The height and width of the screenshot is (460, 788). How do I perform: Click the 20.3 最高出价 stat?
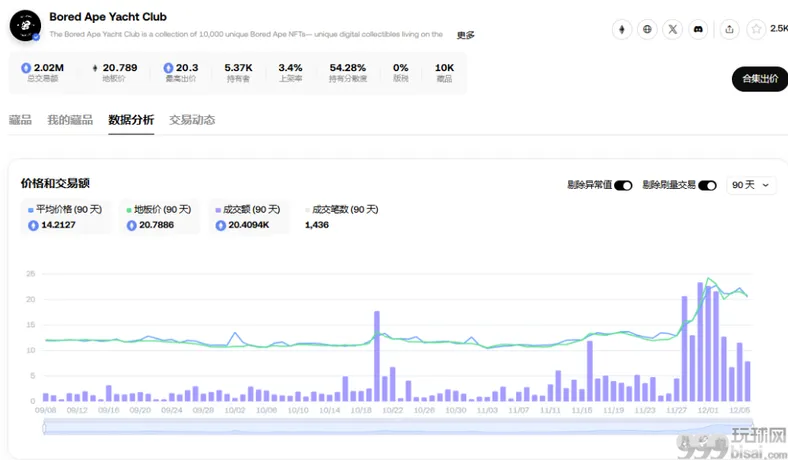click(181, 72)
